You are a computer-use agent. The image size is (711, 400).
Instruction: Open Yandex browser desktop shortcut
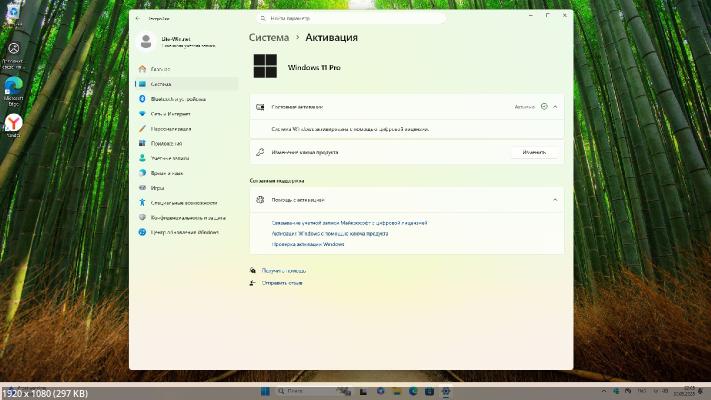tap(14, 124)
